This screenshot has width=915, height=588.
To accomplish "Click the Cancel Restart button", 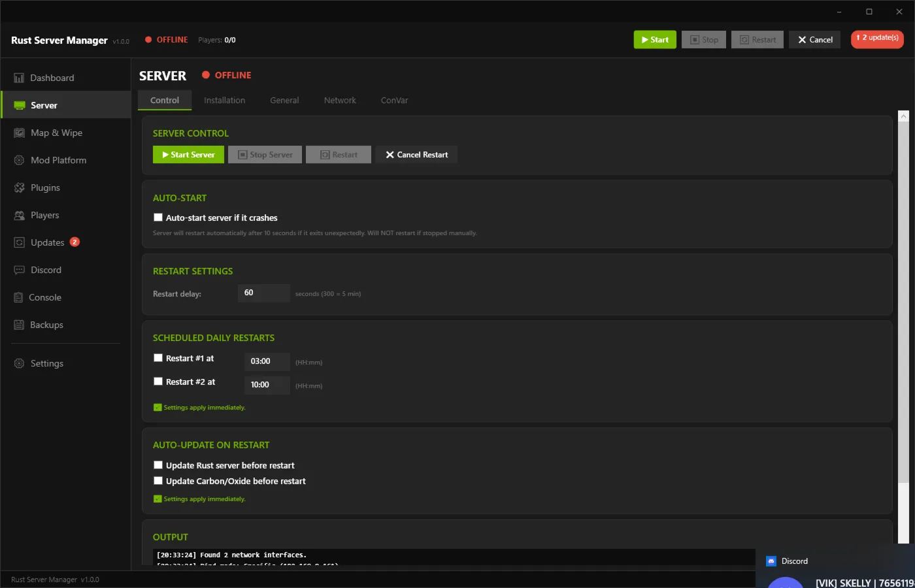I will point(416,155).
